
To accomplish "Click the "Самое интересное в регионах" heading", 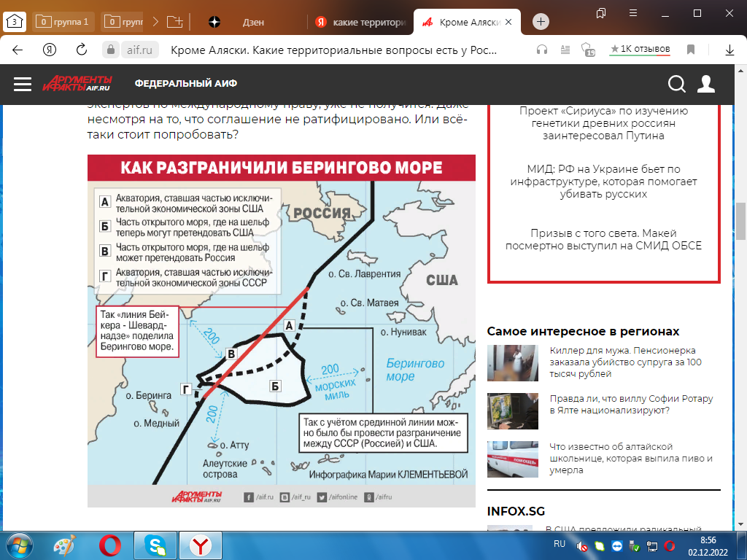I will pos(583,332).
